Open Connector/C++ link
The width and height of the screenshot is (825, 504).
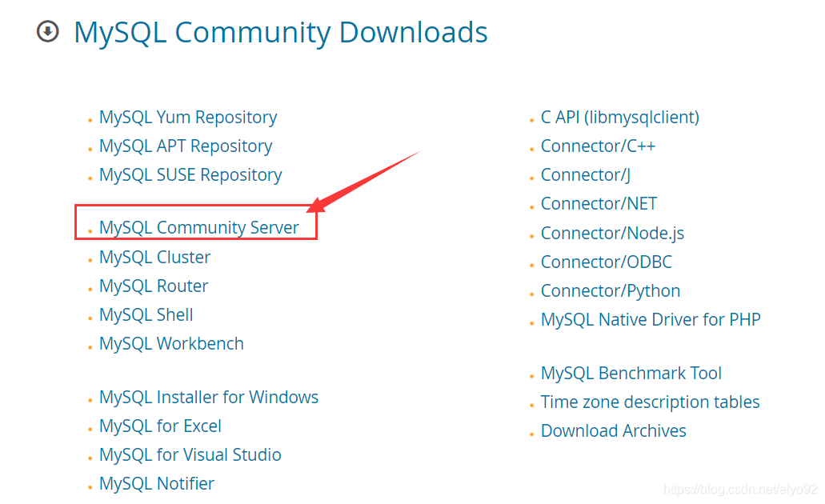click(599, 146)
